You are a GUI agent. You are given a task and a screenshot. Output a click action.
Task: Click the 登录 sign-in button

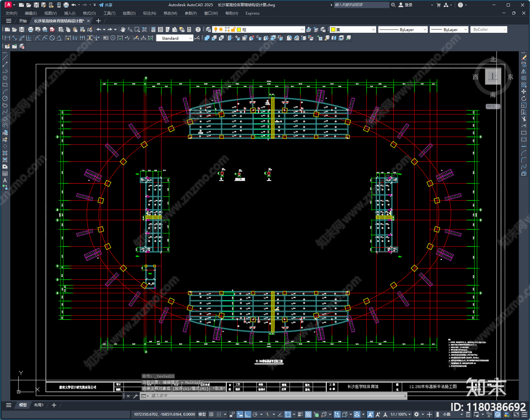[x=406, y=5]
